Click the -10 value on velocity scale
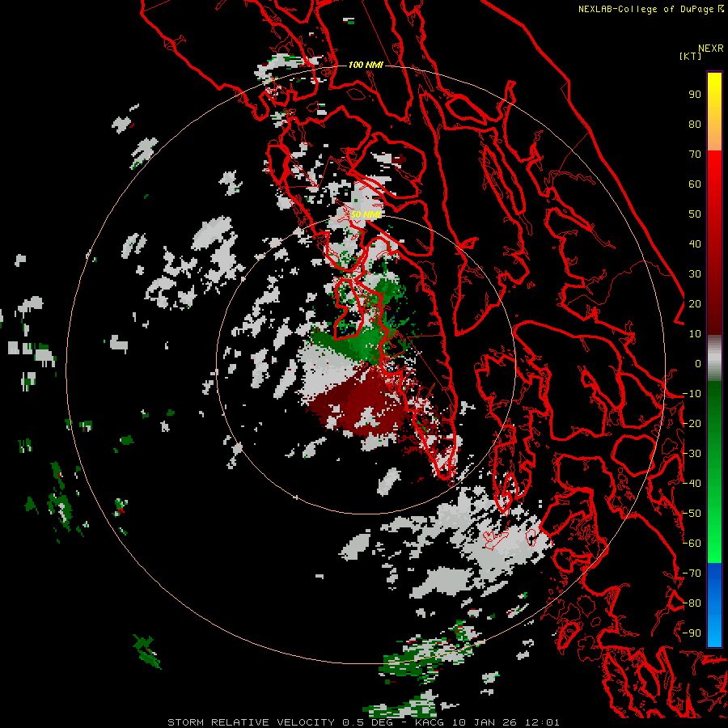 (692, 394)
